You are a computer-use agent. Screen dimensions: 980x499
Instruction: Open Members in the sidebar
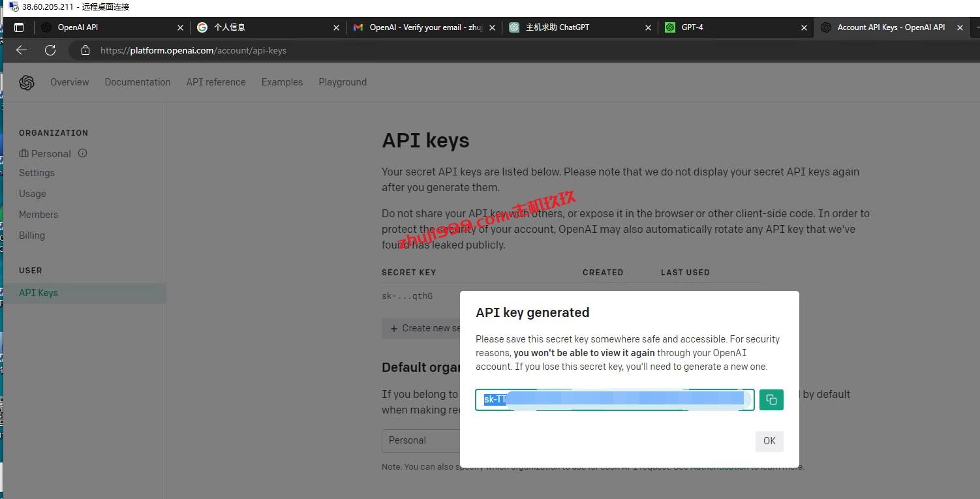point(38,215)
